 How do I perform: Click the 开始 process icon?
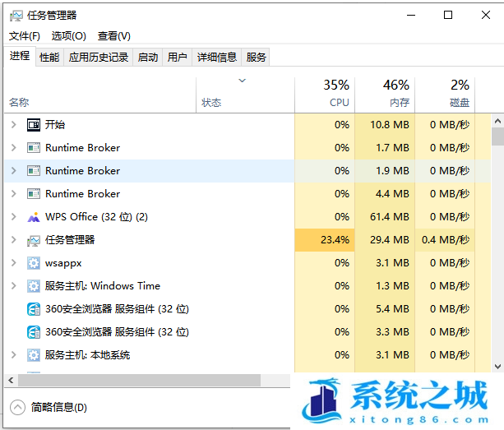point(34,125)
